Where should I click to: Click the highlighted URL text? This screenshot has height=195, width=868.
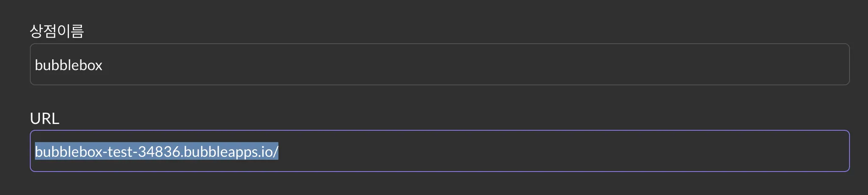(156, 151)
